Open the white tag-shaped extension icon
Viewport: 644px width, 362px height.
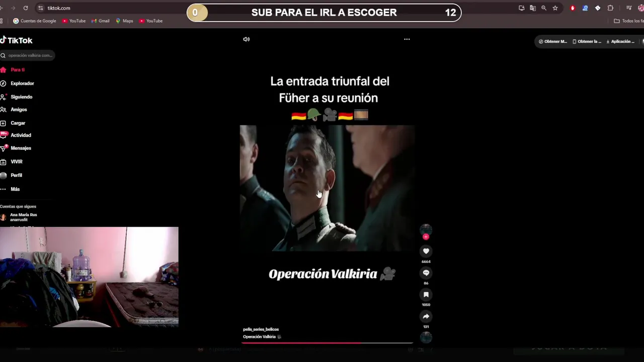(598, 8)
